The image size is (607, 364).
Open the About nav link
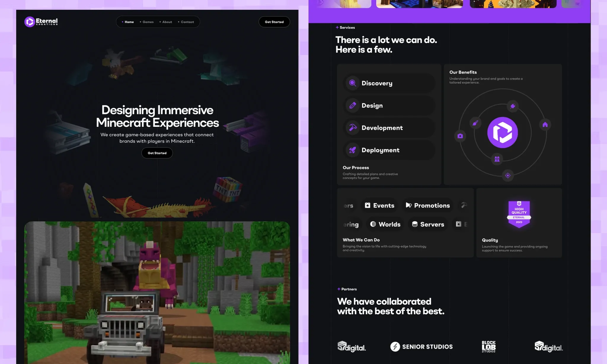[167, 22]
